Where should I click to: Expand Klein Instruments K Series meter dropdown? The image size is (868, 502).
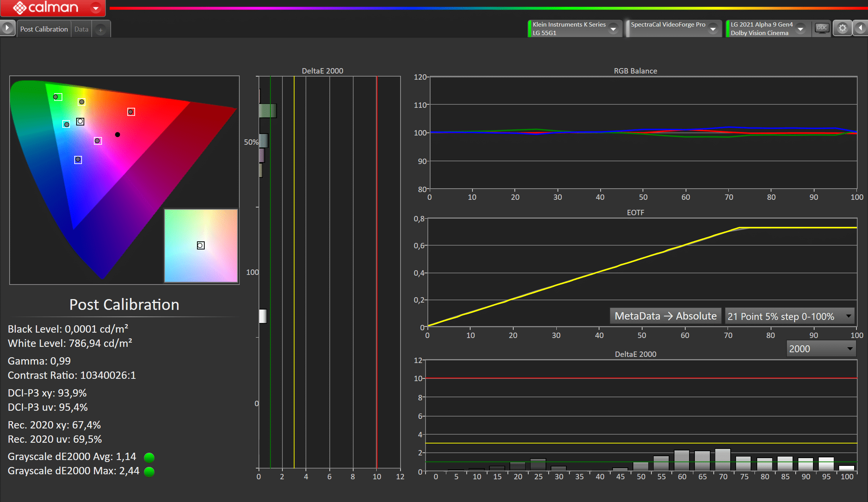[x=613, y=29]
